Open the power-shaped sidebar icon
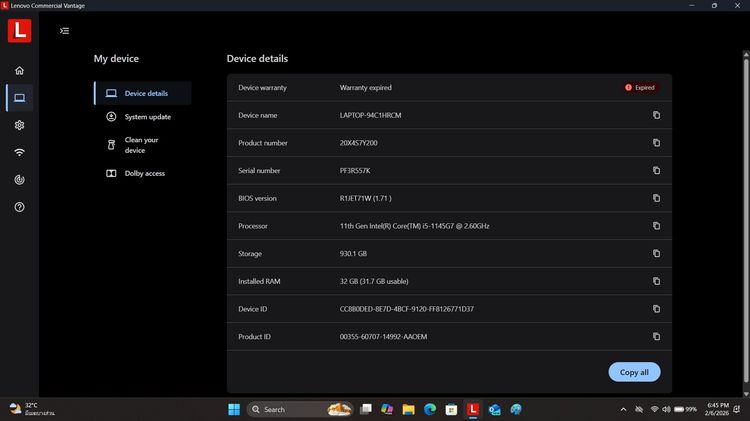The height and width of the screenshot is (421, 750). point(20,180)
